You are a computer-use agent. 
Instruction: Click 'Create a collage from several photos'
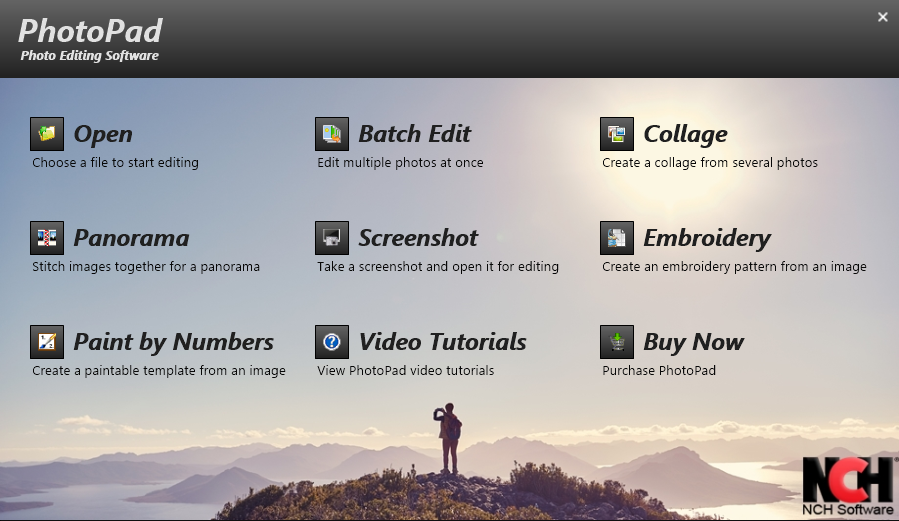pyautogui.click(x=710, y=163)
